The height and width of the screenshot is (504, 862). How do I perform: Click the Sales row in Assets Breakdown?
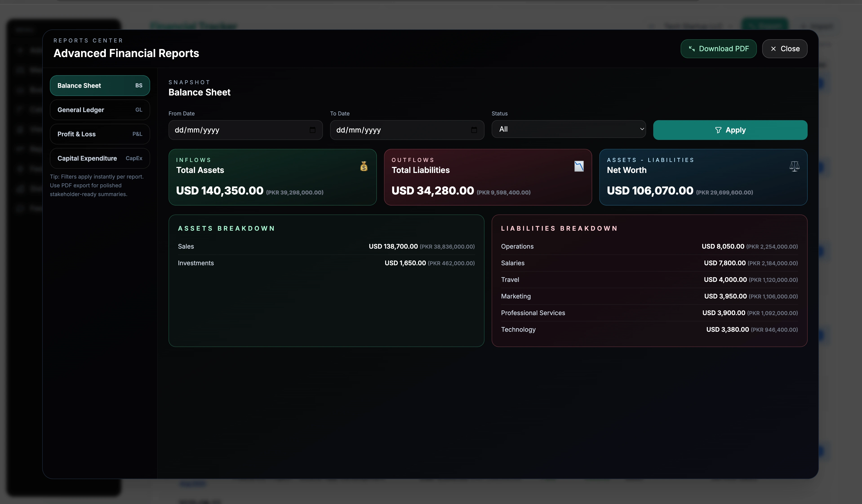point(326,247)
